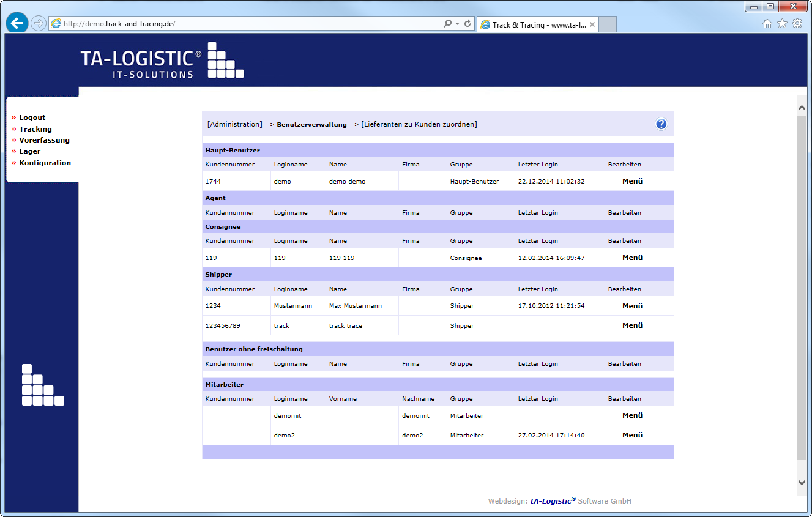Screen dimensions: 812x517
Task: Click the vertical scrollbar thumb
Action: click(802, 288)
